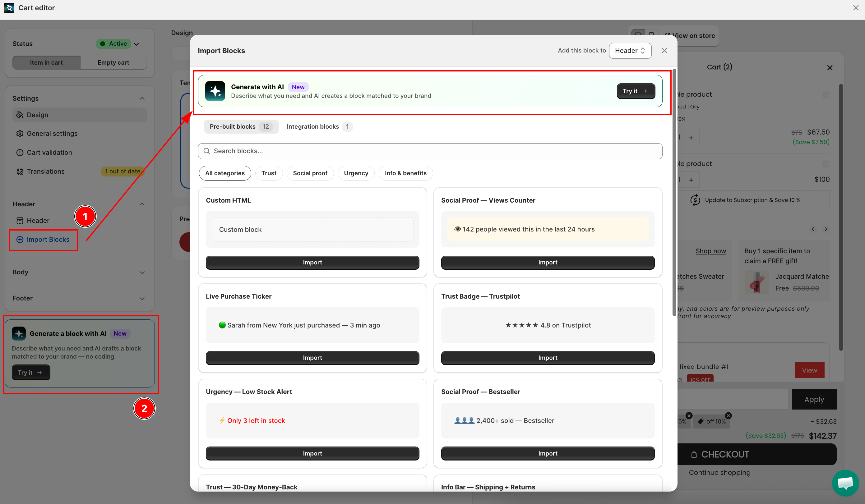Click the Shop now link in cart
The width and height of the screenshot is (865, 504).
click(710, 251)
